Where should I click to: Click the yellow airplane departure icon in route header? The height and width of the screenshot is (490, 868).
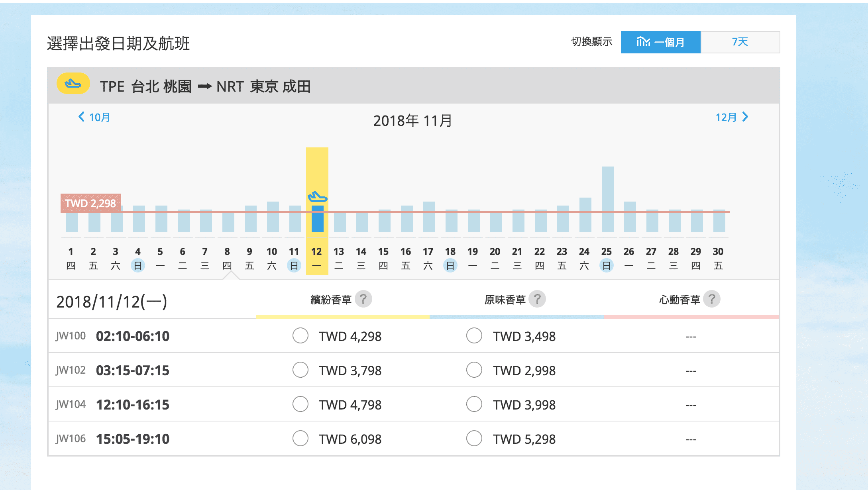[x=73, y=83]
